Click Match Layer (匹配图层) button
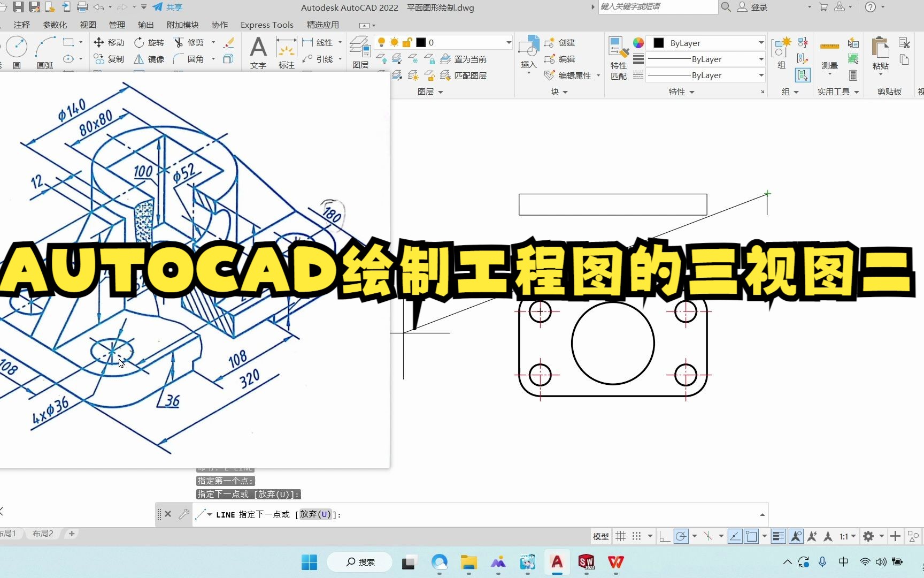This screenshot has width=924, height=578. [x=464, y=75]
